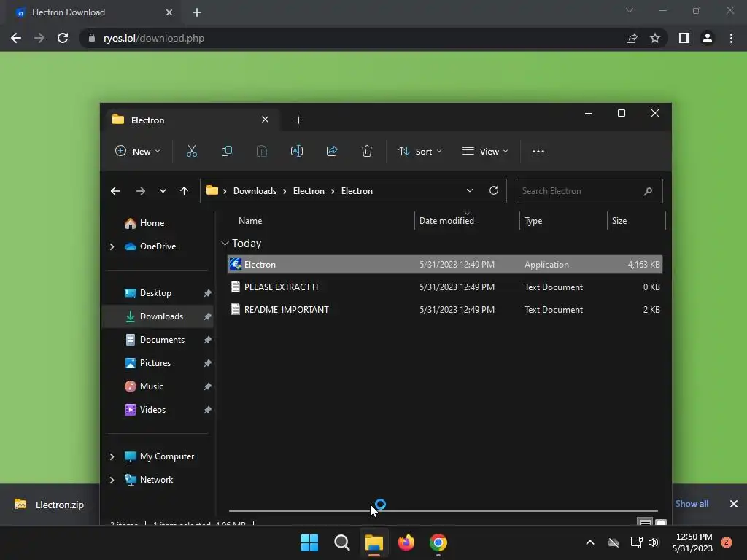This screenshot has width=747, height=560.
Task: Add a new File Explorer tab
Action: point(298,120)
